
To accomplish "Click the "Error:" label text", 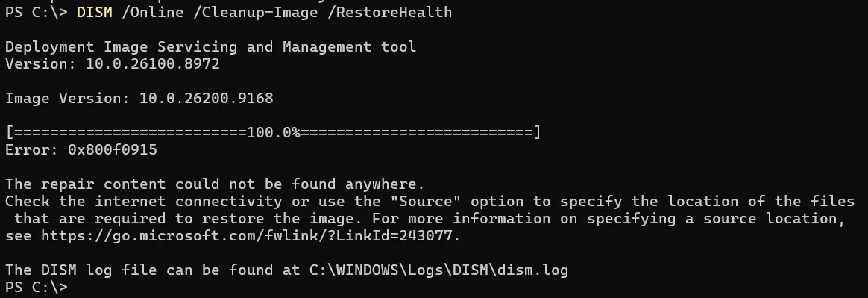I will click(x=31, y=150).
